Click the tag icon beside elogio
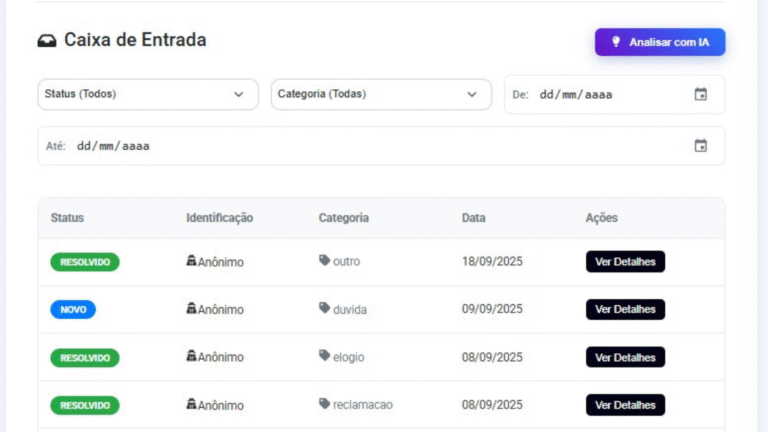This screenshot has width=768, height=432. [324, 356]
